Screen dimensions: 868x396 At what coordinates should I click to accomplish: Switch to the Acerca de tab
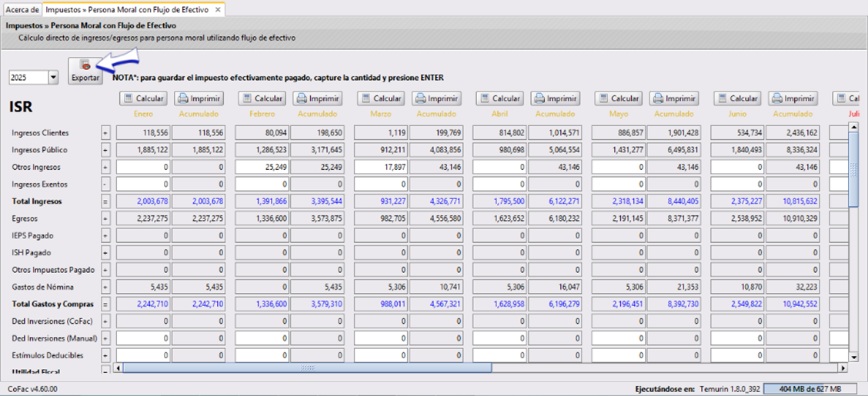click(x=22, y=10)
